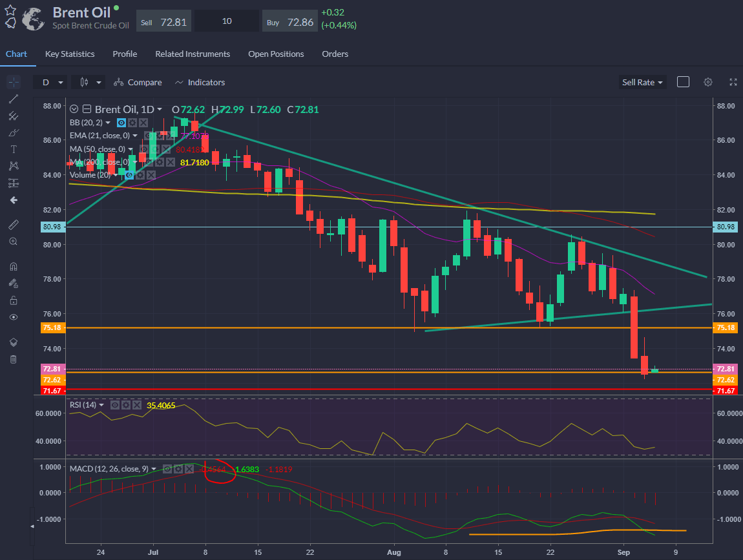Open EMA 21 indicator settings gear

click(x=160, y=136)
